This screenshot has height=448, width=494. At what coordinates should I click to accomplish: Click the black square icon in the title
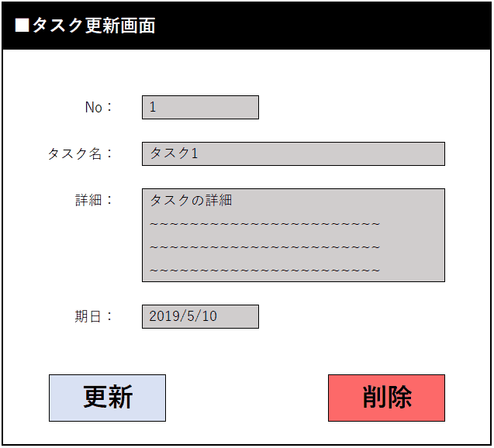click(22, 26)
